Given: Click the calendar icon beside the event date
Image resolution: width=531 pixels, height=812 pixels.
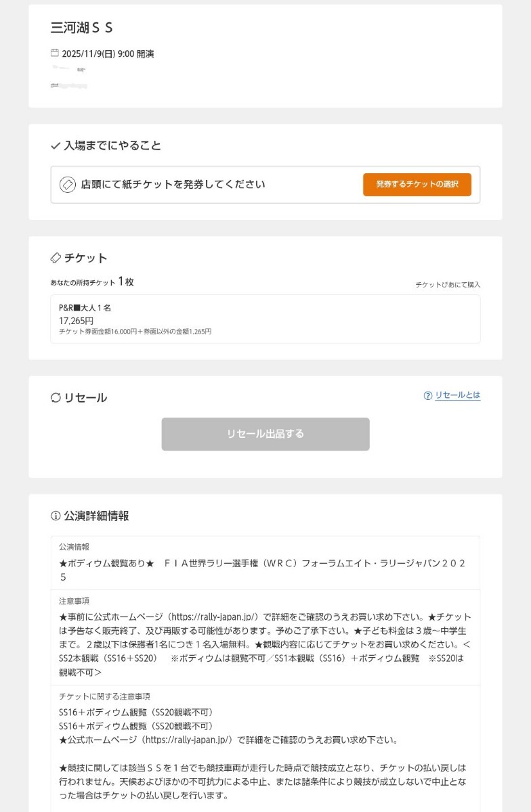Looking at the screenshot, I should tap(55, 53).
